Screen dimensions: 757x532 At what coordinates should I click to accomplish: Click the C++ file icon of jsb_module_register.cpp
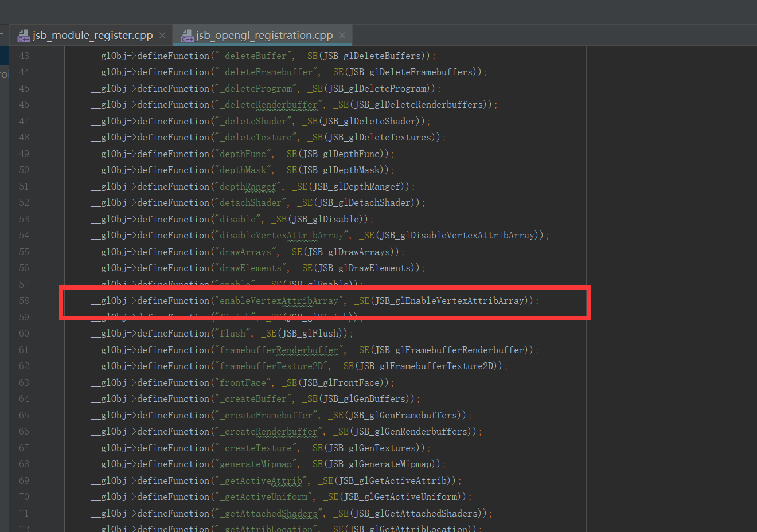coord(24,36)
